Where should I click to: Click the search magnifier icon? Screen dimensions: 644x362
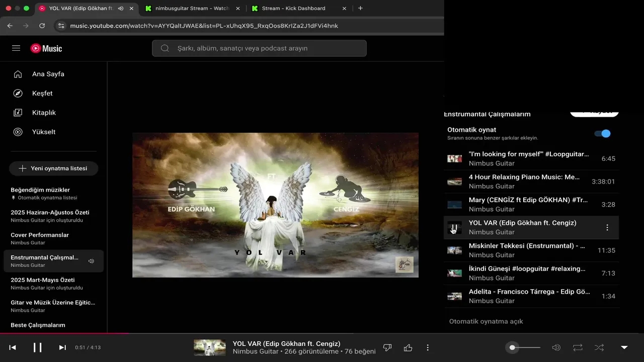[x=165, y=48]
